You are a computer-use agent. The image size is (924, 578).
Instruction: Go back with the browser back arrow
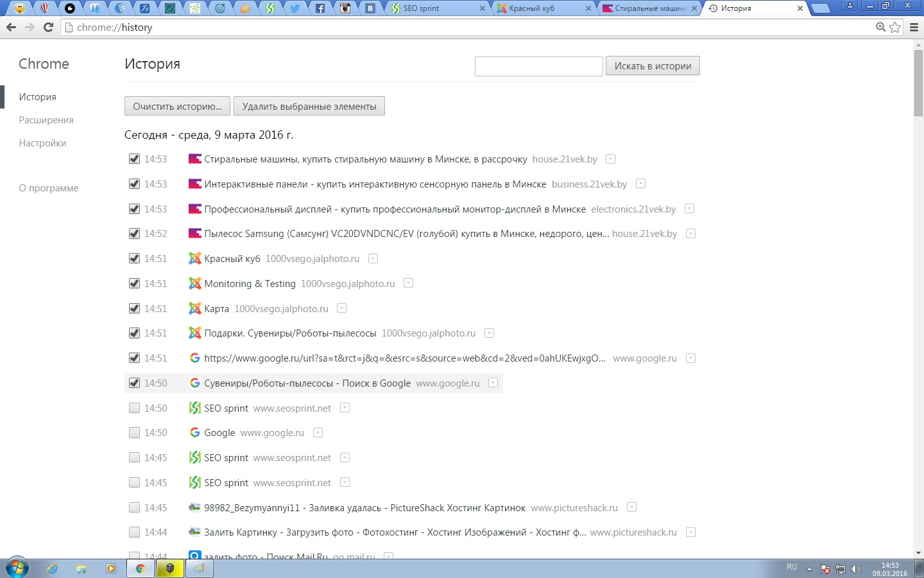point(10,27)
